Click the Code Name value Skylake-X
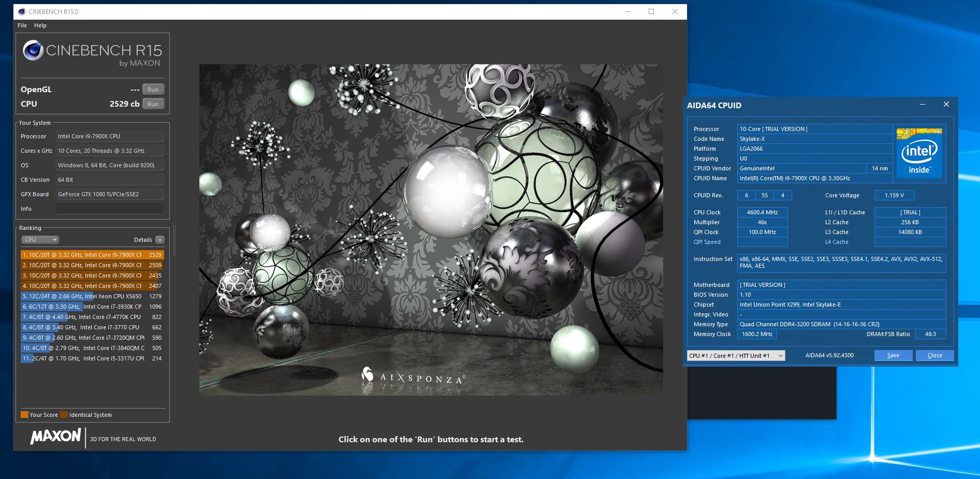 click(x=815, y=139)
